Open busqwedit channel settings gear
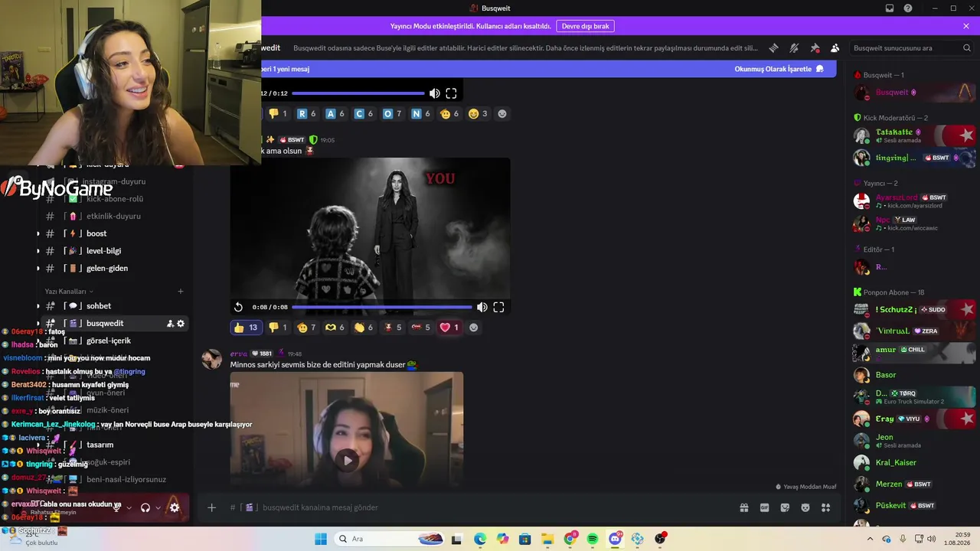Image resolution: width=980 pixels, height=551 pixels. tap(181, 324)
